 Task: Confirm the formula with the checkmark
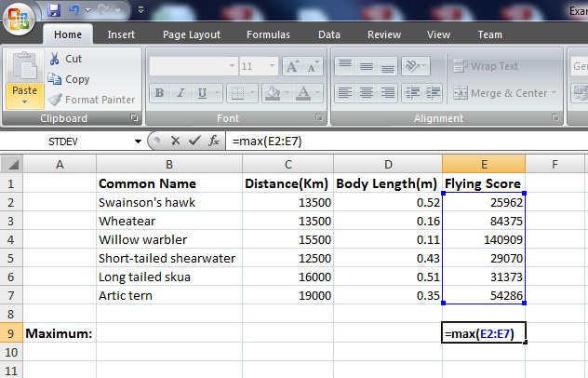coord(194,142)
